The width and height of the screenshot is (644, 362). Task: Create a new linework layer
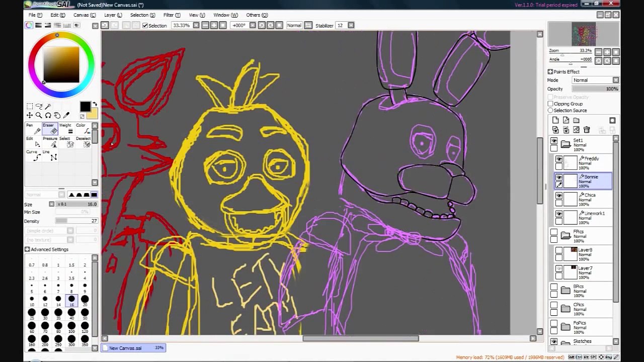(566, 120)
